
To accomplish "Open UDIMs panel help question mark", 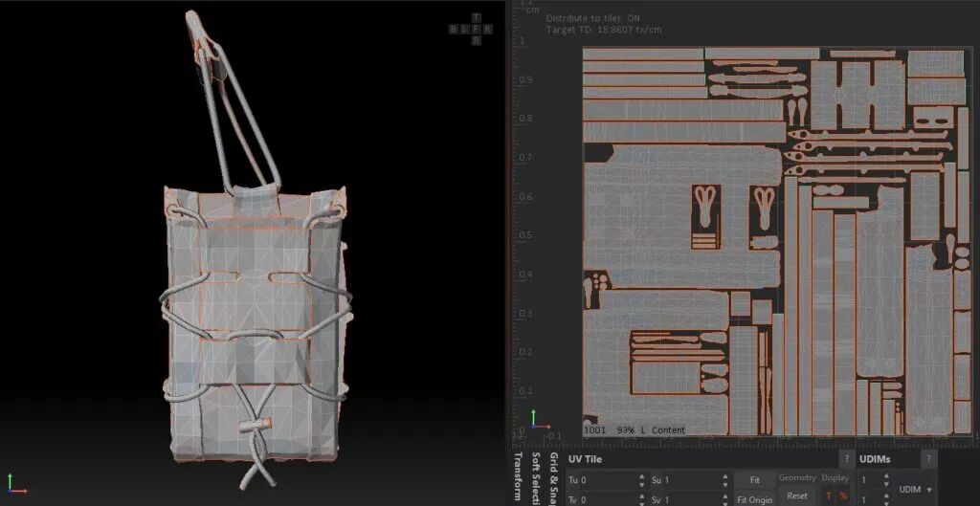I will pyautogui.click(x=928, y=459).
